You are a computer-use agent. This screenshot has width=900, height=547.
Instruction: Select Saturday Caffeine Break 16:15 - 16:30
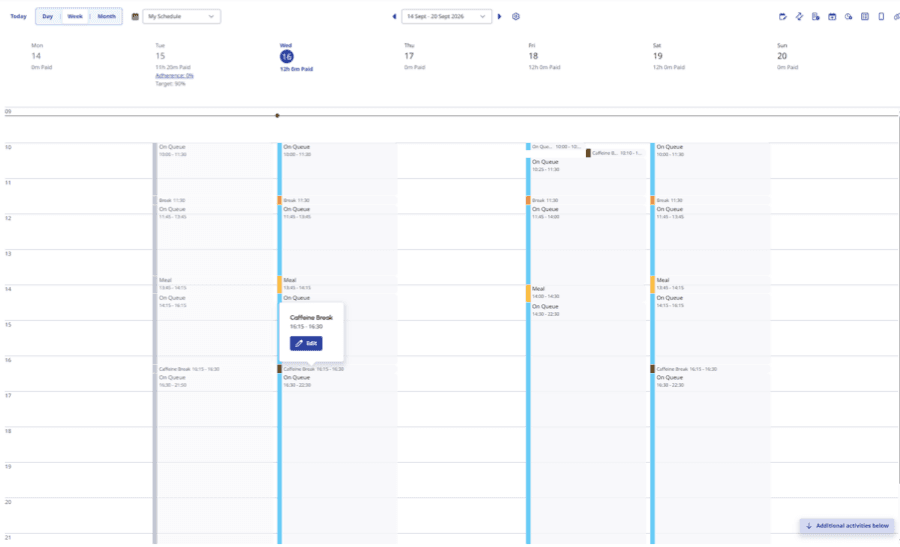(710, 369)
